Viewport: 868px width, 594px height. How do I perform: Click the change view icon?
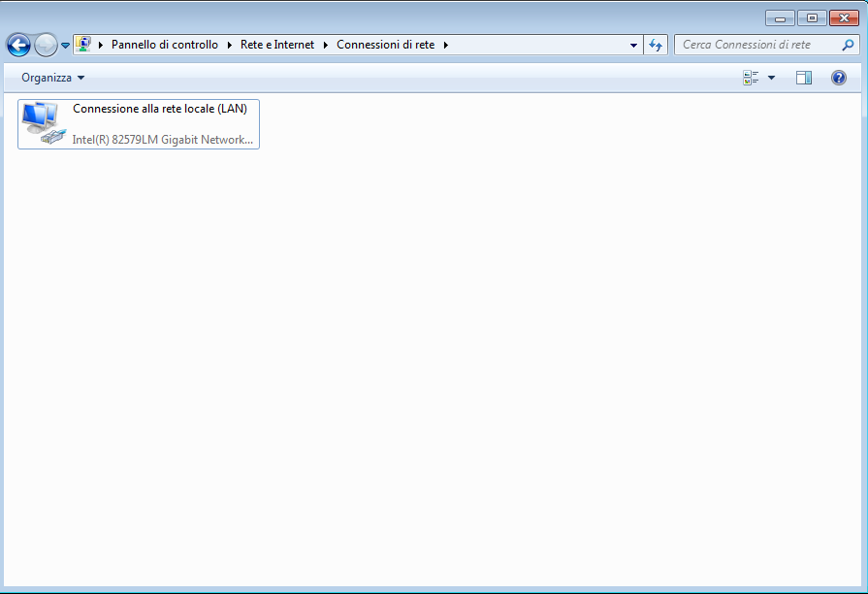[751, 78]
